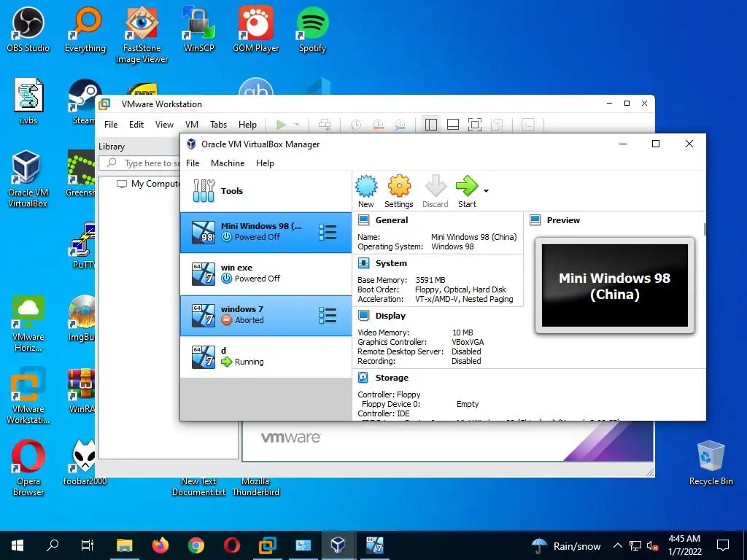Select Tools entry in VirtualBox sidebar
The image size is (747, 560).
pyautogui.click(x=266, y=191)
